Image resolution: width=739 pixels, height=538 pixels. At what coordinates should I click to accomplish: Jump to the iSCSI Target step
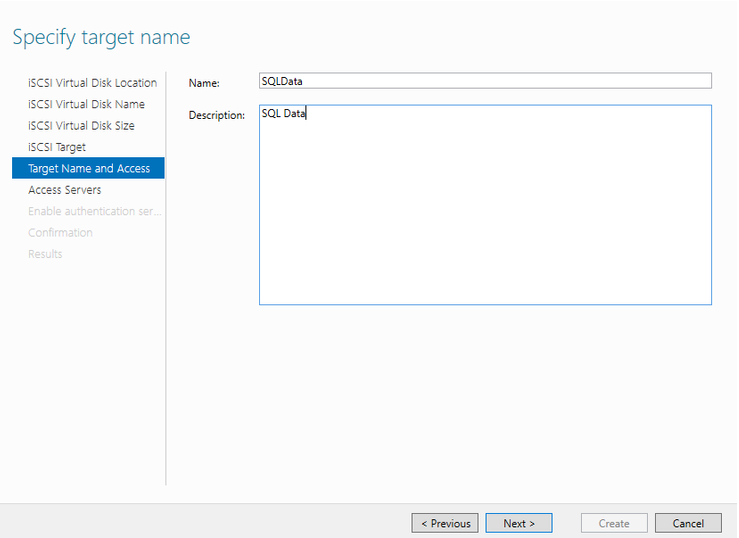click(57, 147)
